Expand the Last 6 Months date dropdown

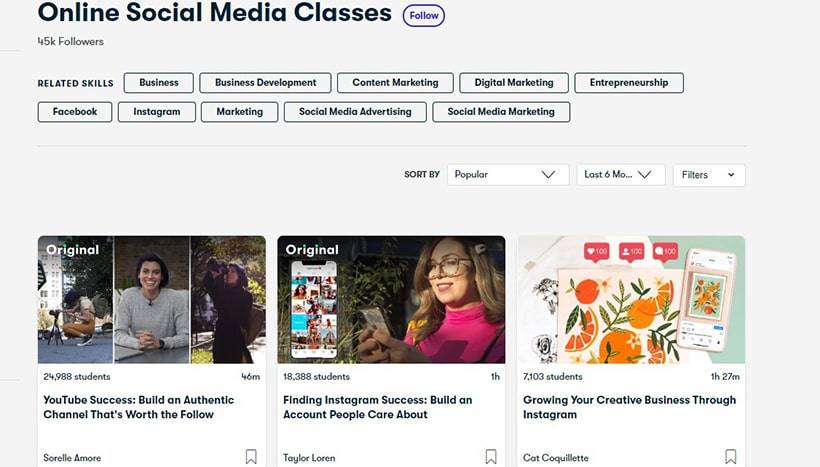[x=621, y=175]
